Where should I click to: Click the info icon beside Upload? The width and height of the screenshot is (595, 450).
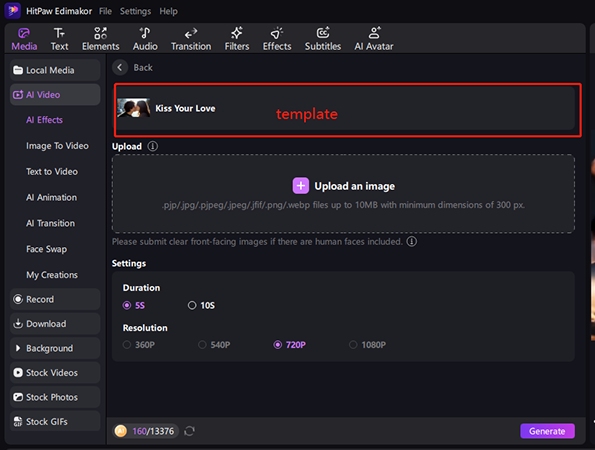pos(153,146)
